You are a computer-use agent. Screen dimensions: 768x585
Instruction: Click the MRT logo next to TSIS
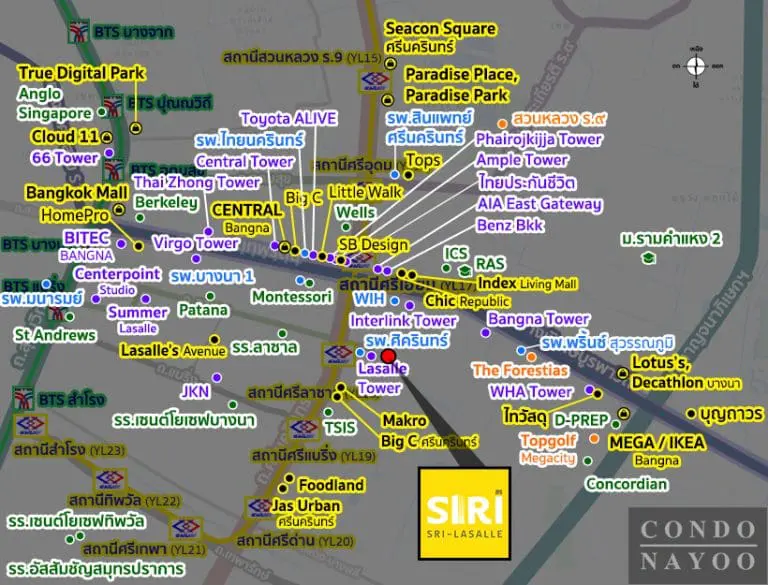click(x=305, y=429)
